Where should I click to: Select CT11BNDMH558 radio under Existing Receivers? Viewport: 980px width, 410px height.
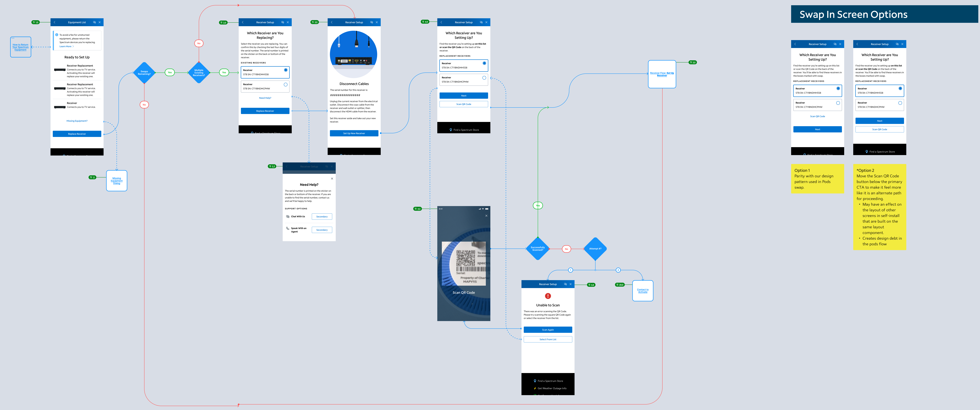click(x=285, y=70)
